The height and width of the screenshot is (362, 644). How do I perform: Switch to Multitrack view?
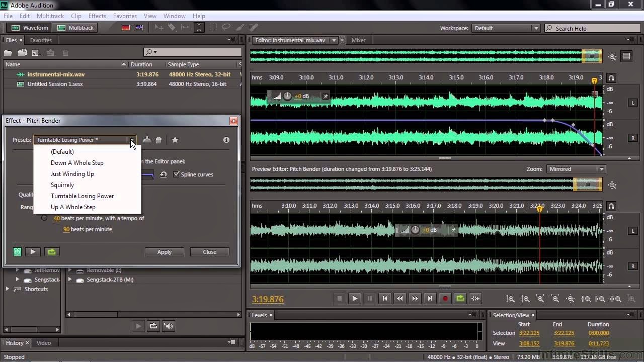tap(75, 28)
